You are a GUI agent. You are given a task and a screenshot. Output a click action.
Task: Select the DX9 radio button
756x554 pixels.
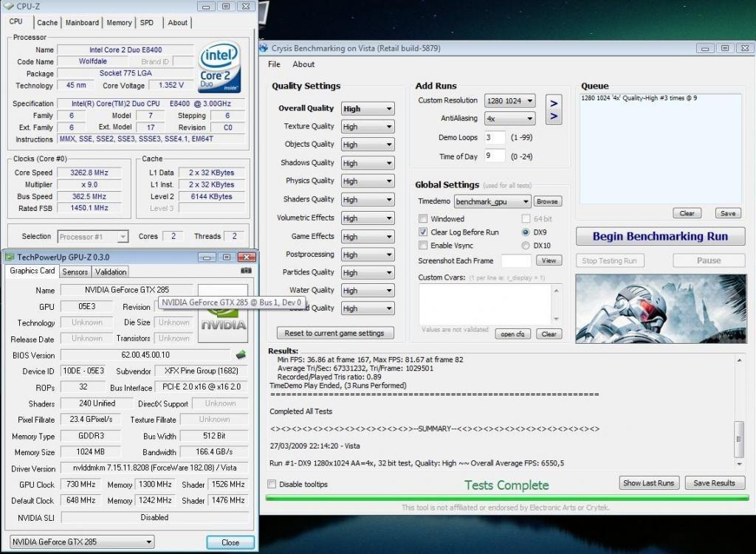(x=526, y=232)
